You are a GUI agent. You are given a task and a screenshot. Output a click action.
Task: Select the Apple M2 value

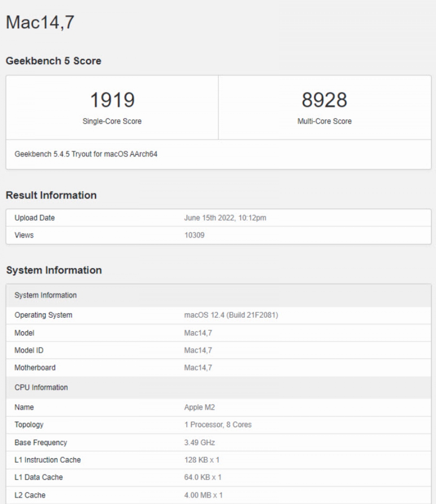click(x=199, y=407)
